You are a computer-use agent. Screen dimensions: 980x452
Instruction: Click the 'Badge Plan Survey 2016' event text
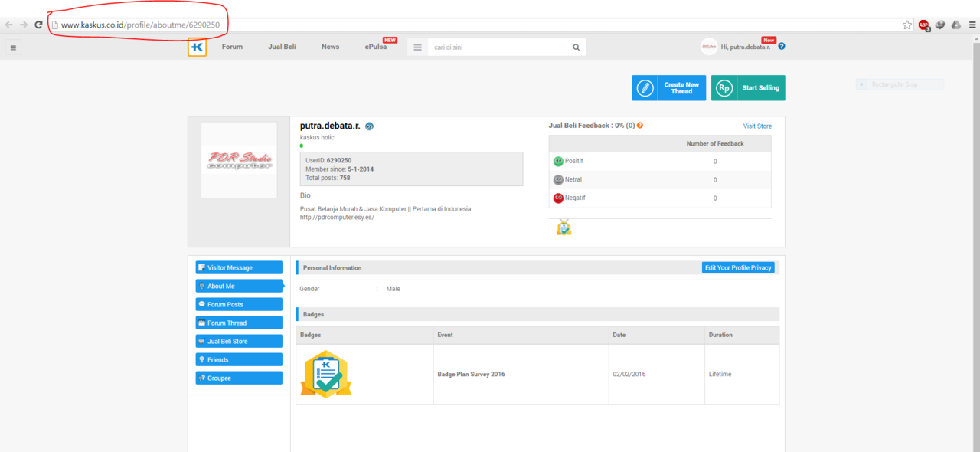click(471, 375)
